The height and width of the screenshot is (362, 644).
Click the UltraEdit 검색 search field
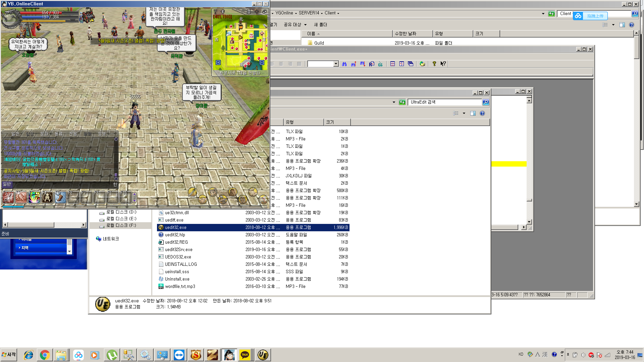444,102
